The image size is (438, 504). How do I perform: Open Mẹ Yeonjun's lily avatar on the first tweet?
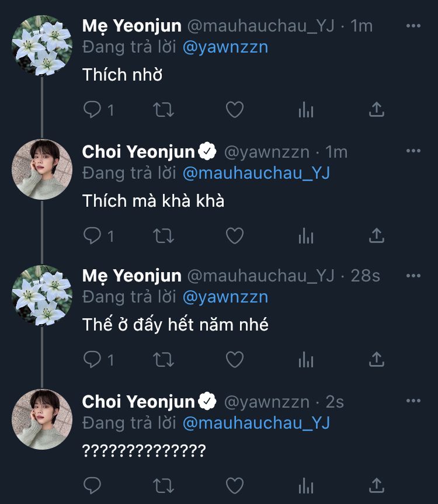click(x=41, y=46)
